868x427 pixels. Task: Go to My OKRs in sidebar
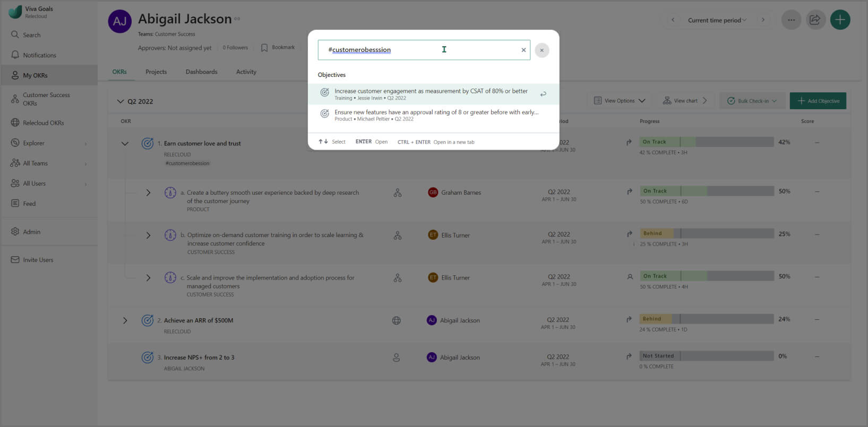49,75
